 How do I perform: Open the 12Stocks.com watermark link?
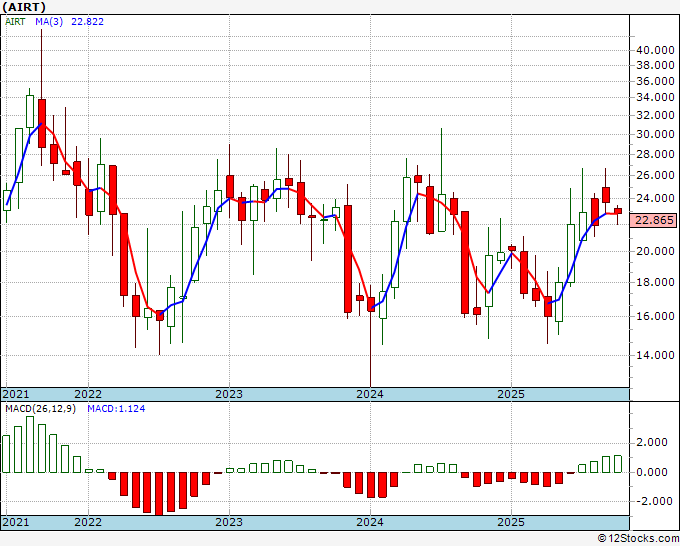point(639,539)
